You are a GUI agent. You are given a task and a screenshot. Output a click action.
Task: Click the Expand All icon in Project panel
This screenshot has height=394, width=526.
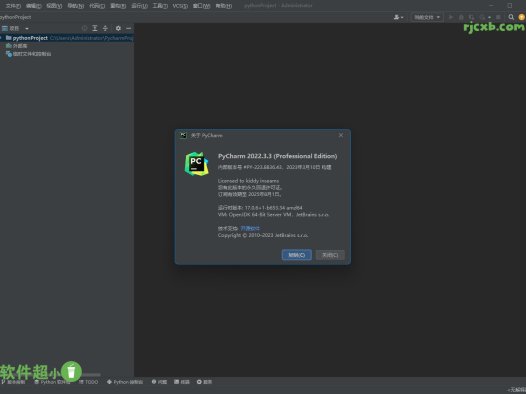[95, 29]
